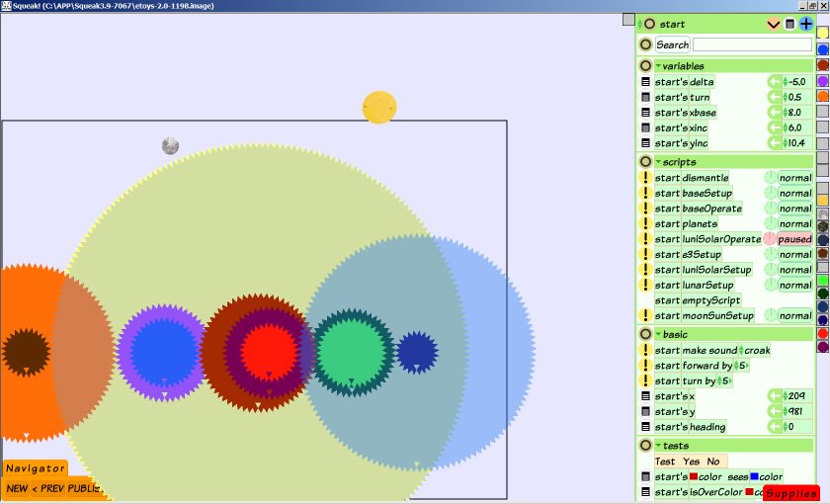Image resolution: width=830 pixels, height=504 pixels.
Task: Click the run-once button for start dismantle
Action: (x=645, y=178)
